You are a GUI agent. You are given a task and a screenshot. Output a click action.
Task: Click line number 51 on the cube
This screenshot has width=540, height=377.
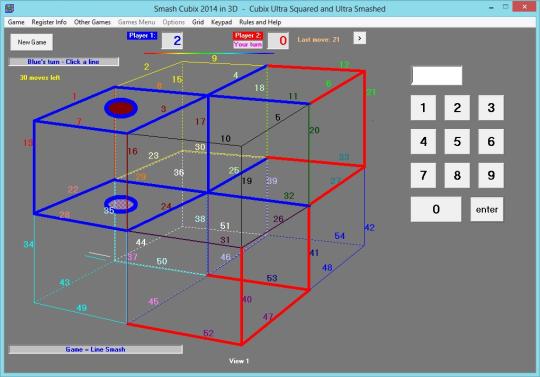pyautogui.click(x=225, y=226)
